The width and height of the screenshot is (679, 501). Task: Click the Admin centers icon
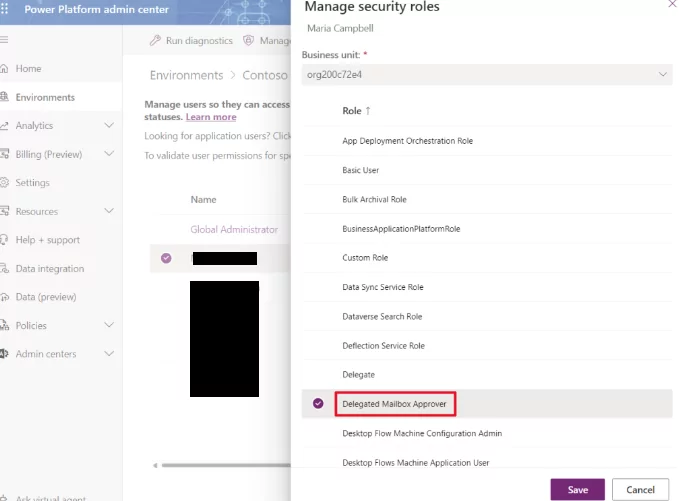[x=4, y=354]
